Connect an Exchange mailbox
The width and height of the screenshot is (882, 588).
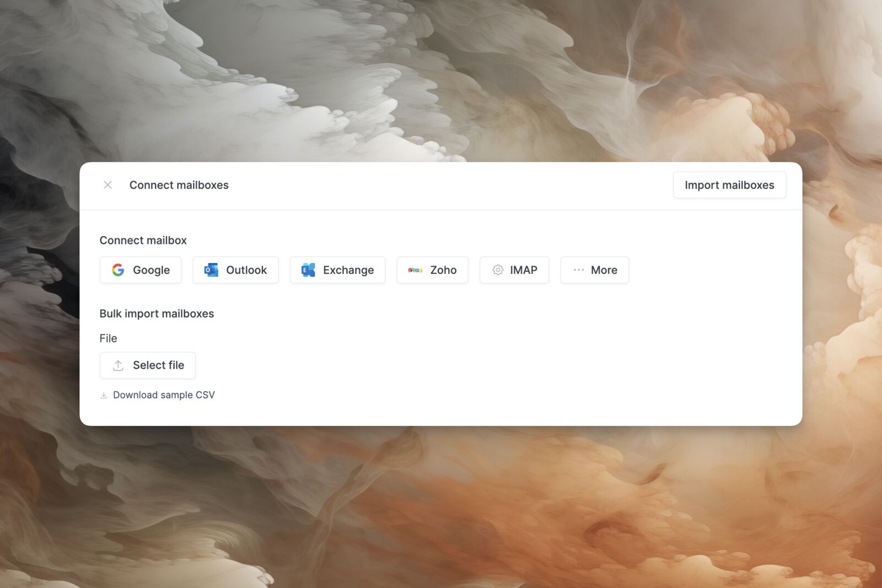click(x=337, y=270)
